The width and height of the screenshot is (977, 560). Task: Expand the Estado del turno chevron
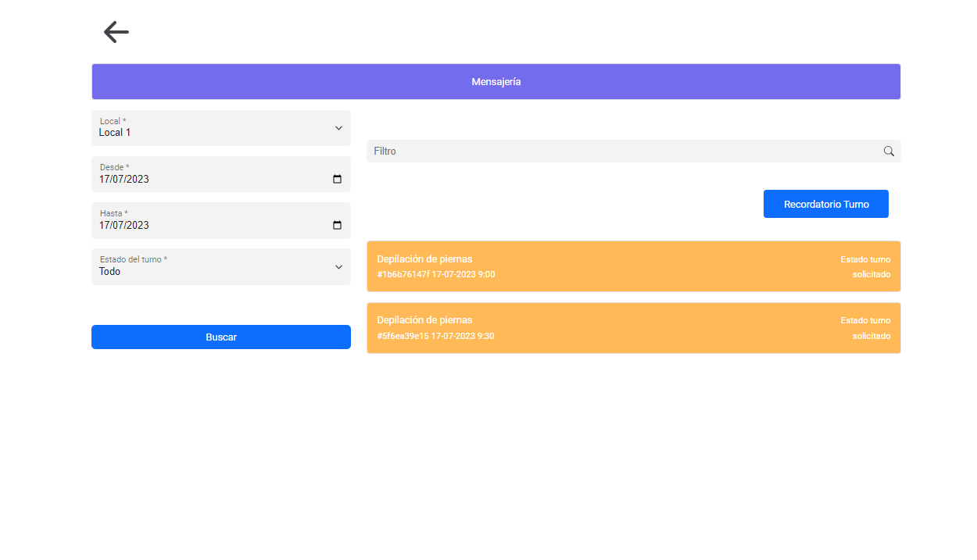[338, 267]
